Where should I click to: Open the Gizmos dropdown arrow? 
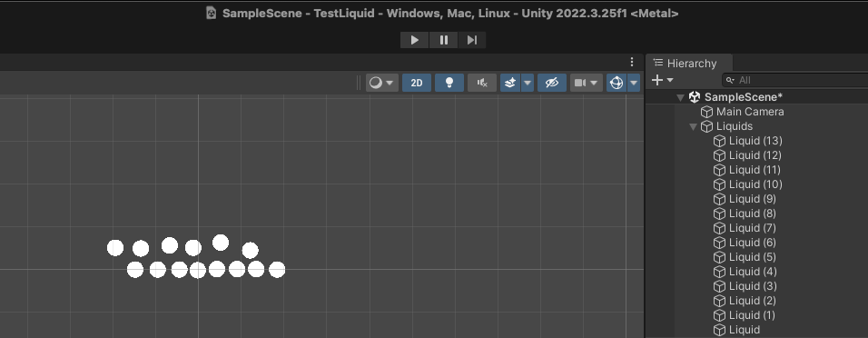[634, 83]
